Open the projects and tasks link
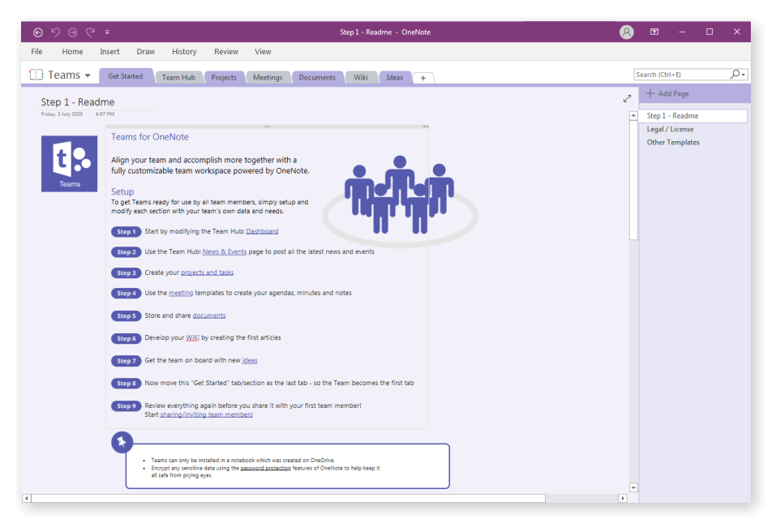 pos(207,272)
